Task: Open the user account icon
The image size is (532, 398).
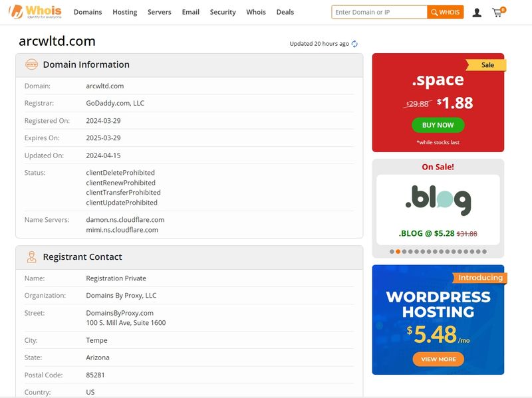Action: coord(477,13)
